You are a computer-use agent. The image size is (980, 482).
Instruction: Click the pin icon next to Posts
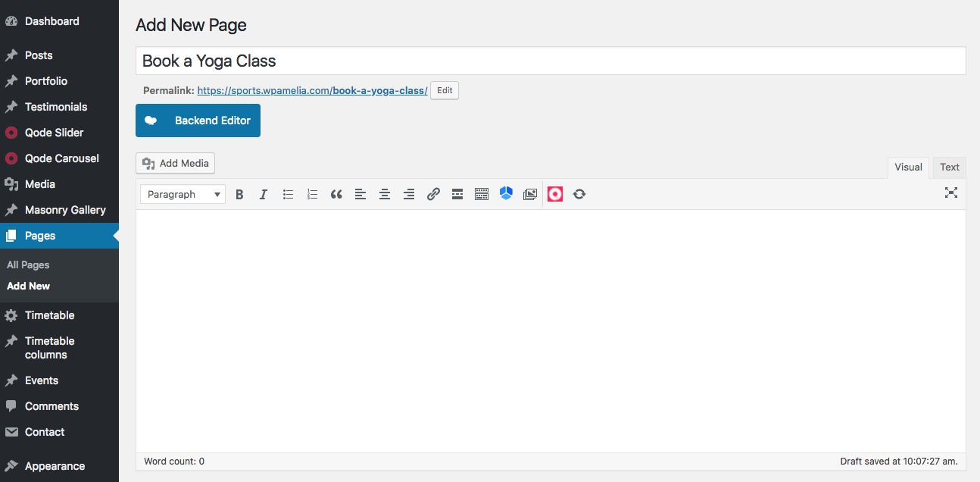[x=11, y=55]
